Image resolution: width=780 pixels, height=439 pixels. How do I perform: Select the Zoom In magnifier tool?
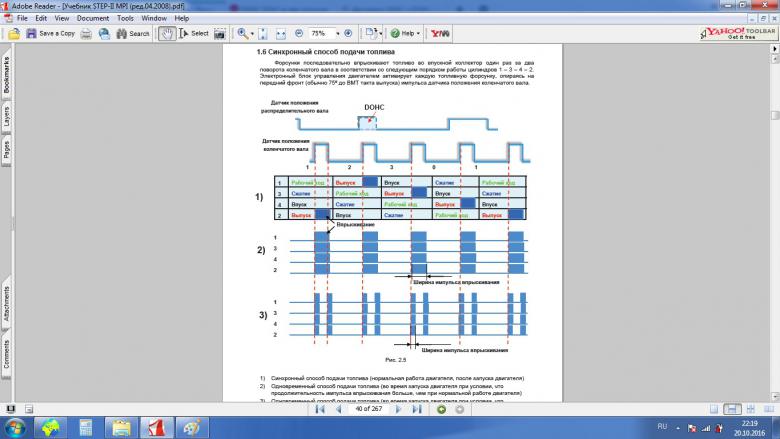242,33
